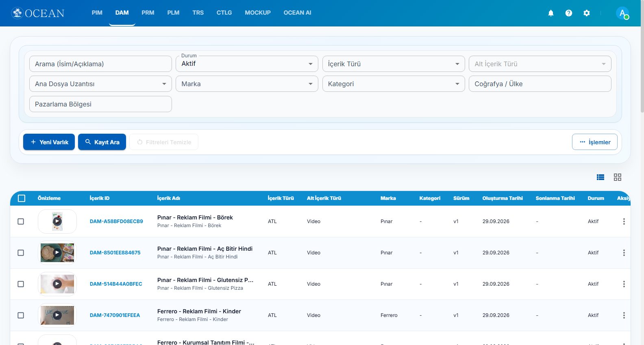Select the DAM-514B44A0BFEC row checkbox
This screenshot has height=345, width=644.
coord(21,284)
